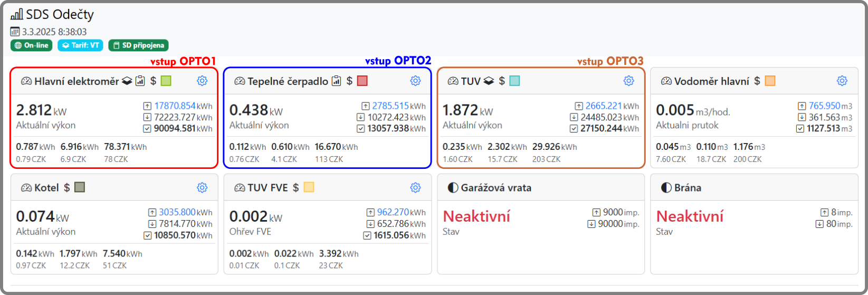Click the half-circle icon beside Garážová vrata
The height and width of the screenshot is (295, 868).
coord(453,188)
